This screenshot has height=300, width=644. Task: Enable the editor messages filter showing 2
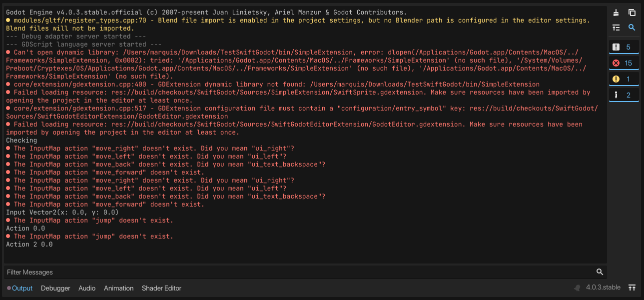point(624,94)
